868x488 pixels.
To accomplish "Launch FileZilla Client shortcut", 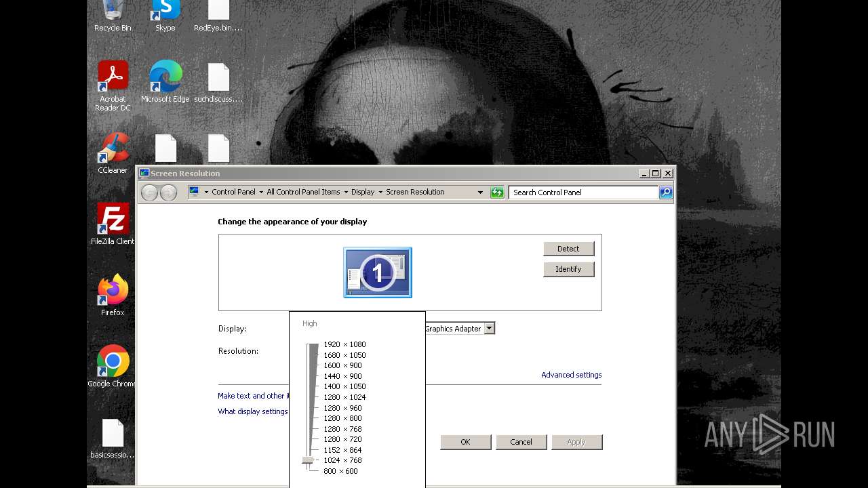I will pyautogui.click(x=113, y=224).
